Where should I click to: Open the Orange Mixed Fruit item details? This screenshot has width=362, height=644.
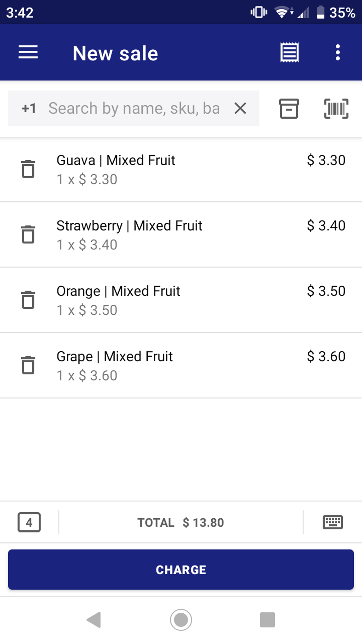pyautogui.click(x=177, y=300)
